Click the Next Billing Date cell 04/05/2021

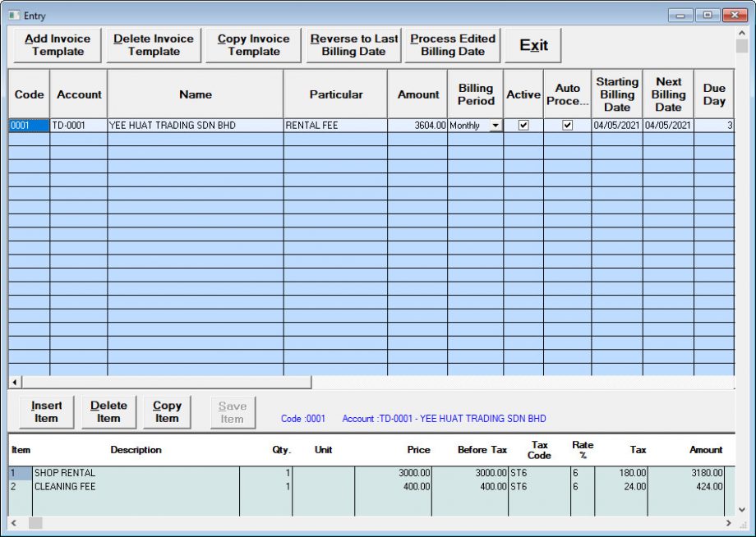click(x=668, y=125)
